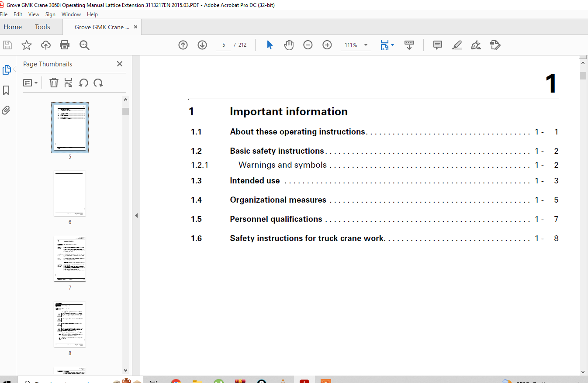Open the Bookmarks panel icon
The image size is (588, 383).
point(6,90)
